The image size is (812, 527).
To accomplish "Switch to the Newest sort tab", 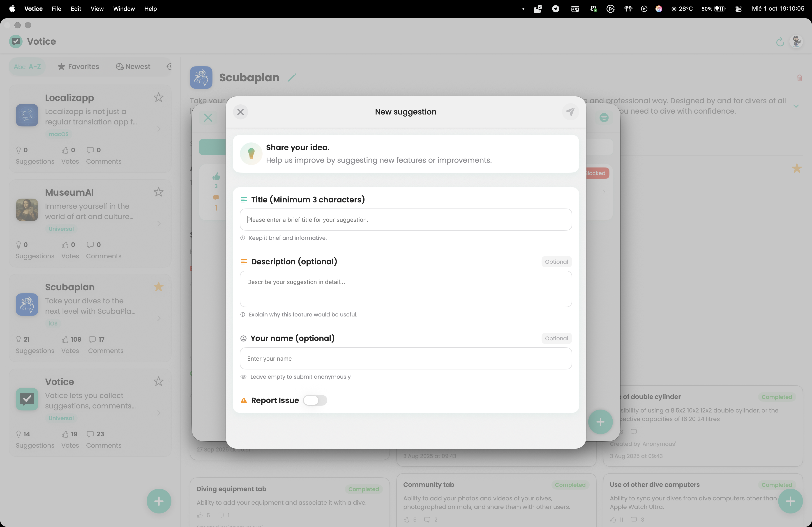I will coord(133,66).
